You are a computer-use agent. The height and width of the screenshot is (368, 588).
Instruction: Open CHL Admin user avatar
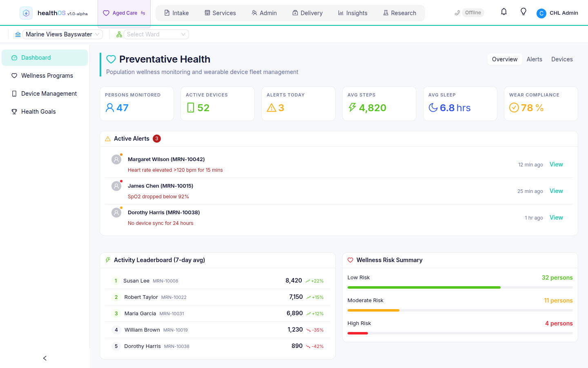pos(541,13)
